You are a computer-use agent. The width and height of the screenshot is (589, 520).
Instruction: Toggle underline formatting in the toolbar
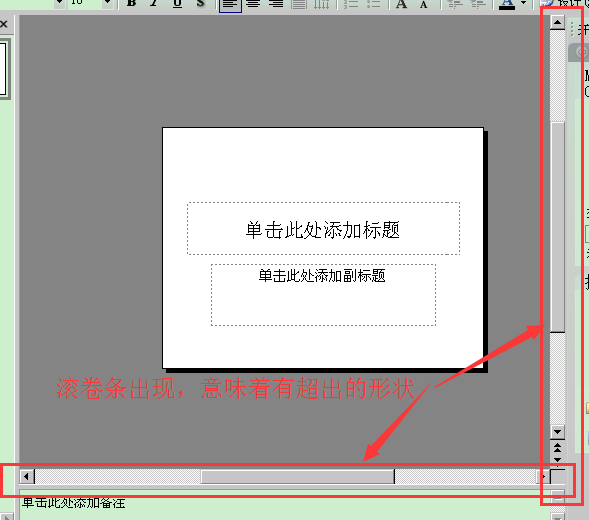pos(177,4)
